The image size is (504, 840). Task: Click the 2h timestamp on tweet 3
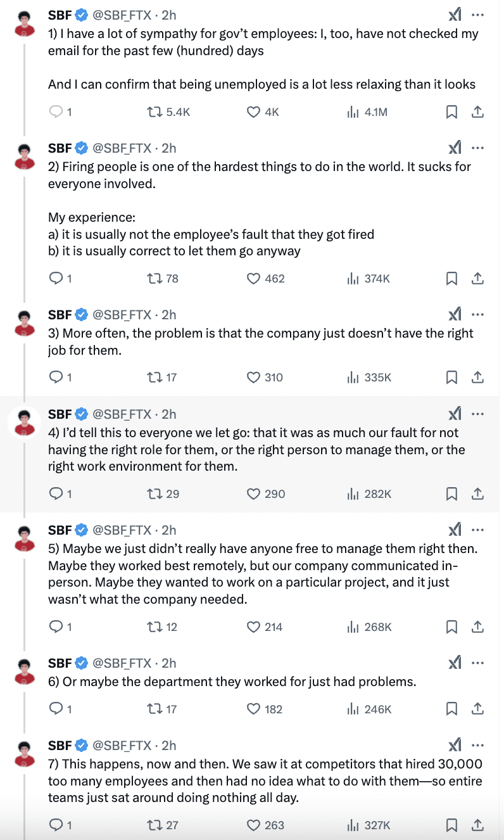coord(168,314)
